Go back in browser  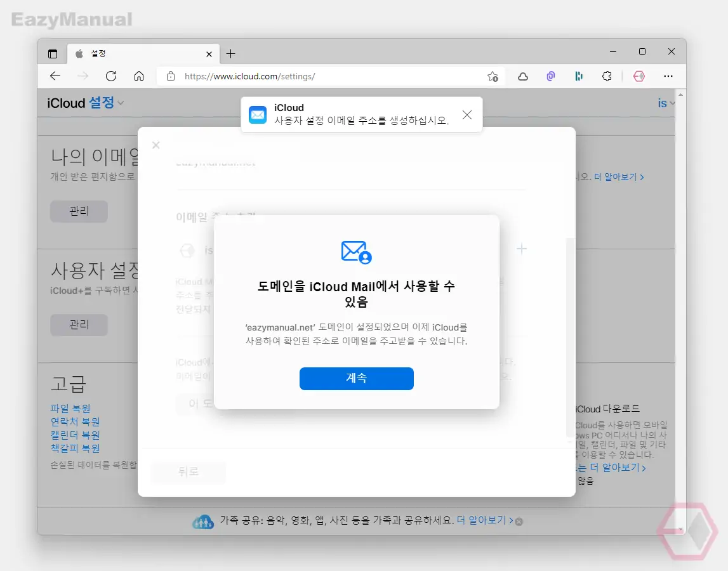point(55,76)
